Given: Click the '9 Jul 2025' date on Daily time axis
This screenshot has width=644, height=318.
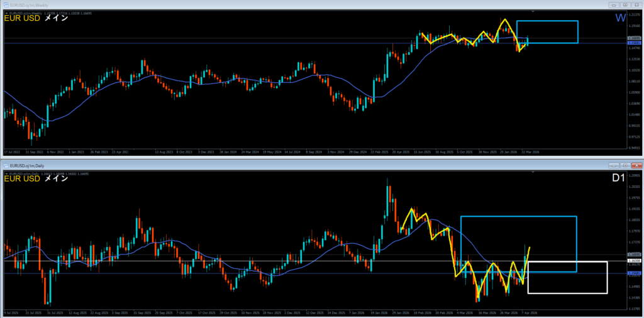Looking at the screenshot, I should pyautogui.click(x=10, y=312).
